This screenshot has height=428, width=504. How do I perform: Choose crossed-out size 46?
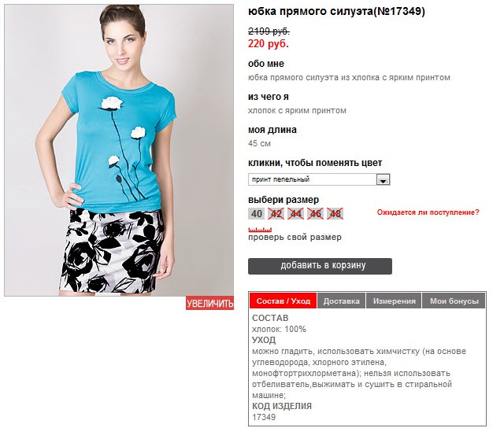315,214
